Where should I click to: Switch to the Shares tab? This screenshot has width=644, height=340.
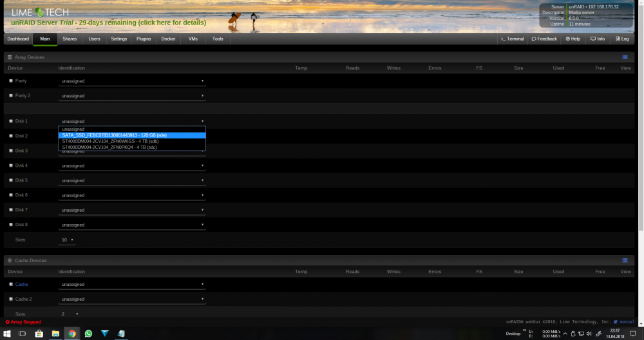click(70, 39)
